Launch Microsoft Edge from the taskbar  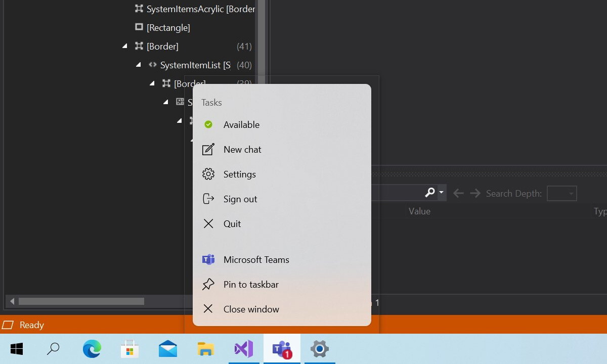click(92, 349)
